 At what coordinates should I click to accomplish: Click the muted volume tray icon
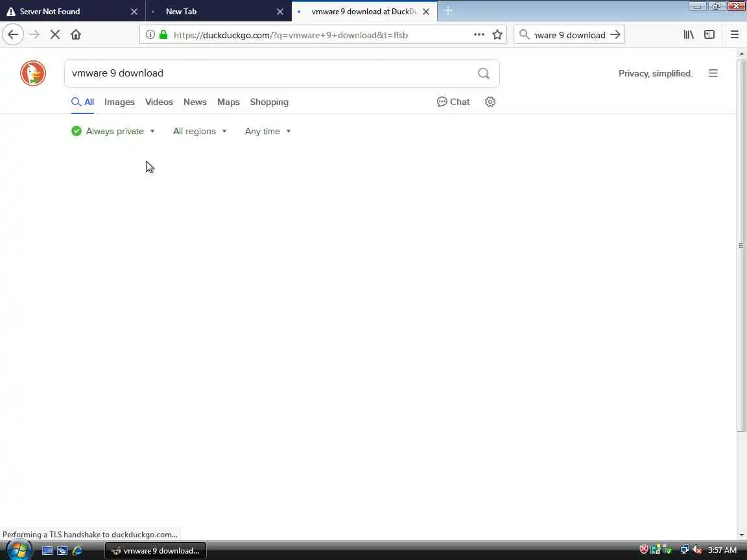coord(697,550)
